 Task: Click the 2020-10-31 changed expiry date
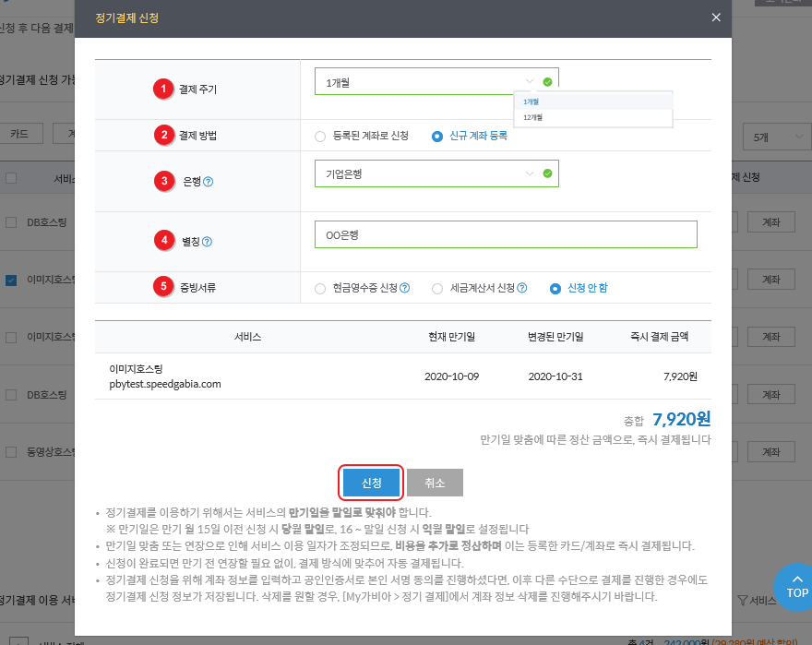(555, 376)
